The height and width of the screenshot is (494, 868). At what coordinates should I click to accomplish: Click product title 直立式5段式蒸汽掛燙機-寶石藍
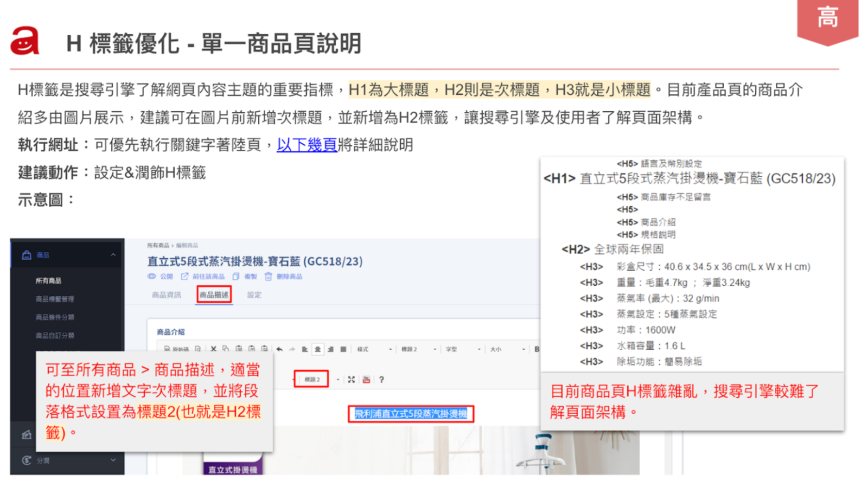pyautogui.click(x=255, y=261)
